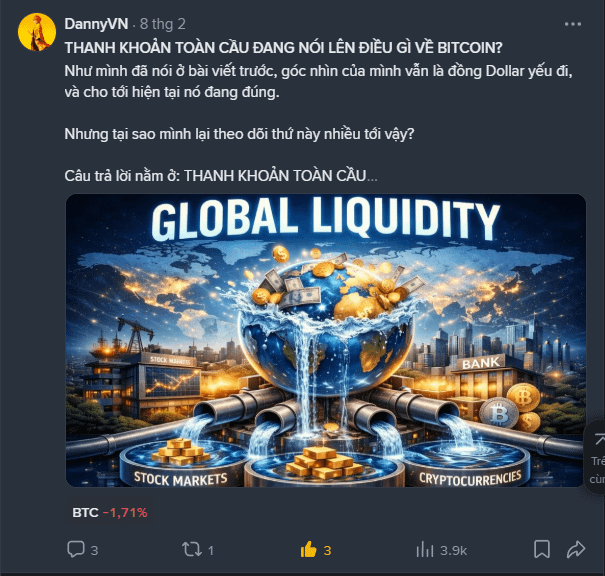The image size is (605, 576).
Task: Open the comments speech bubble icon
Action: tap(76, 549)
